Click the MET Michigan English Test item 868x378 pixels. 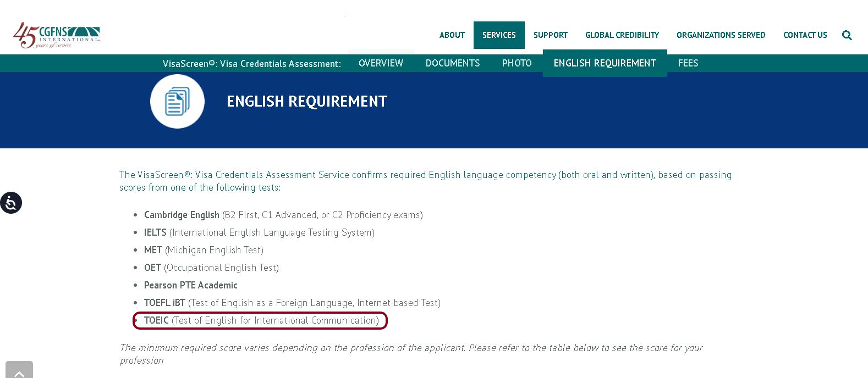pos(204,250)
